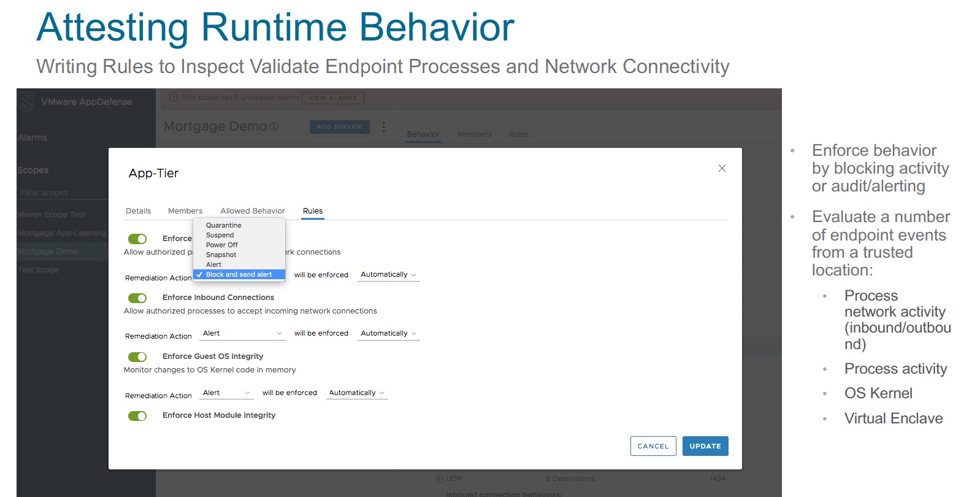
Task: Open Inbound Connections Remediation Action dropdown
Action: (242, 333)
